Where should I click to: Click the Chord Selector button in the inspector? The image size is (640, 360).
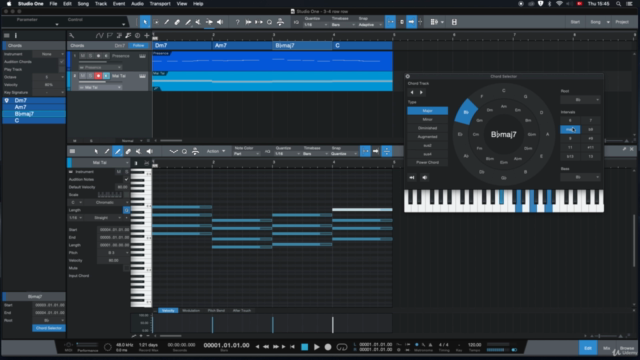pyautogui.click(x=49, y=328)
